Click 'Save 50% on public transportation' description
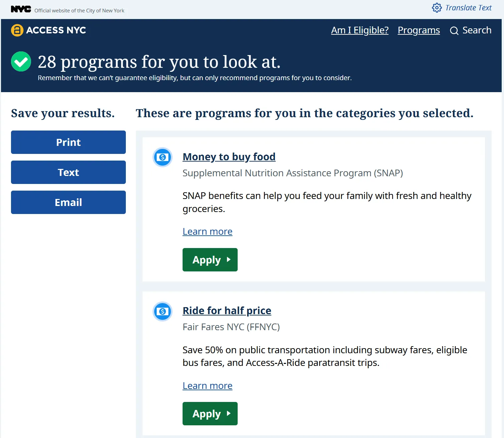 pyautogui.click(x=325, y=356)
